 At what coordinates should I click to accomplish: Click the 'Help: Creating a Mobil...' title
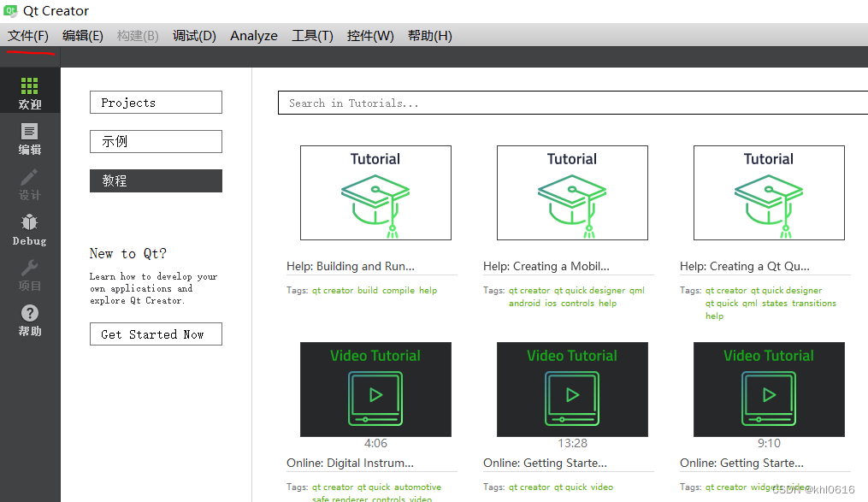coord(546,266)
